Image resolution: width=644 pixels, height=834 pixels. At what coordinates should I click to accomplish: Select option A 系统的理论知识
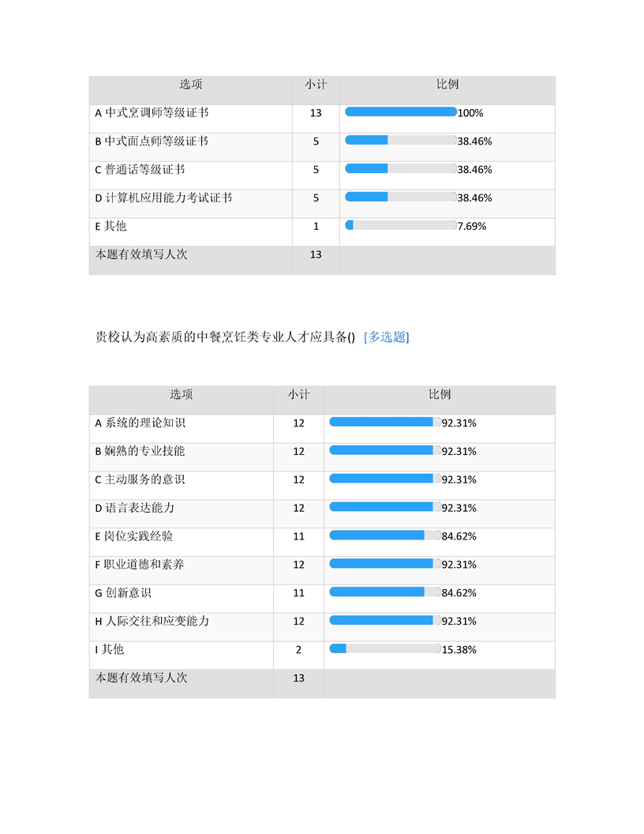click(140, 423)
